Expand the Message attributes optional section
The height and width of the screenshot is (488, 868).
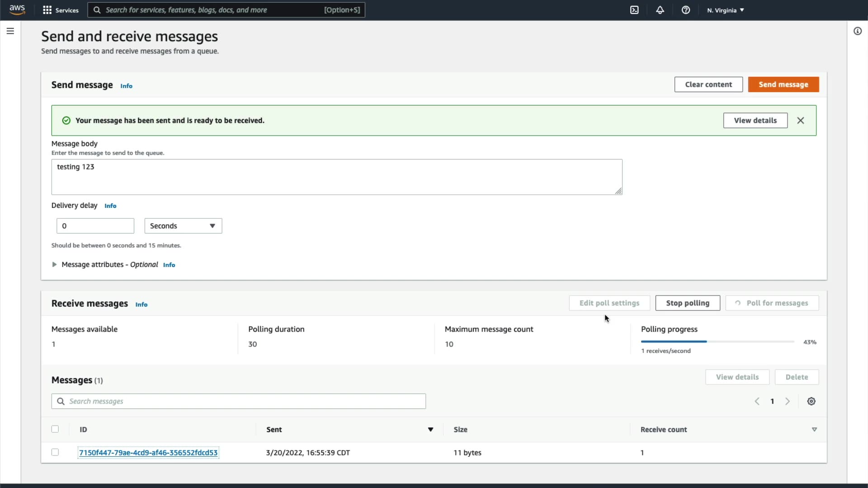coord(54,265)
